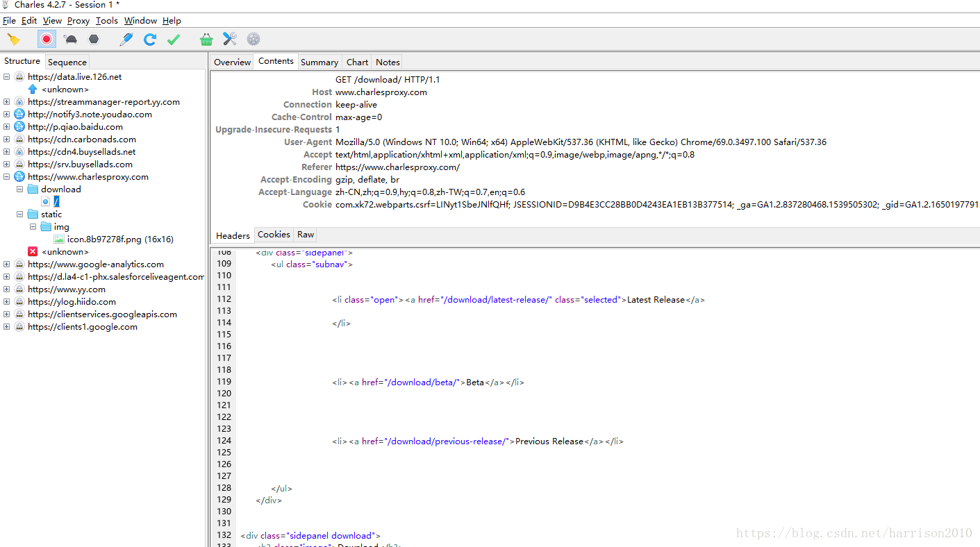Screen dimensions: 980x547
Task: Switch to the Sequence tab
Action: [x=67, y=62]
